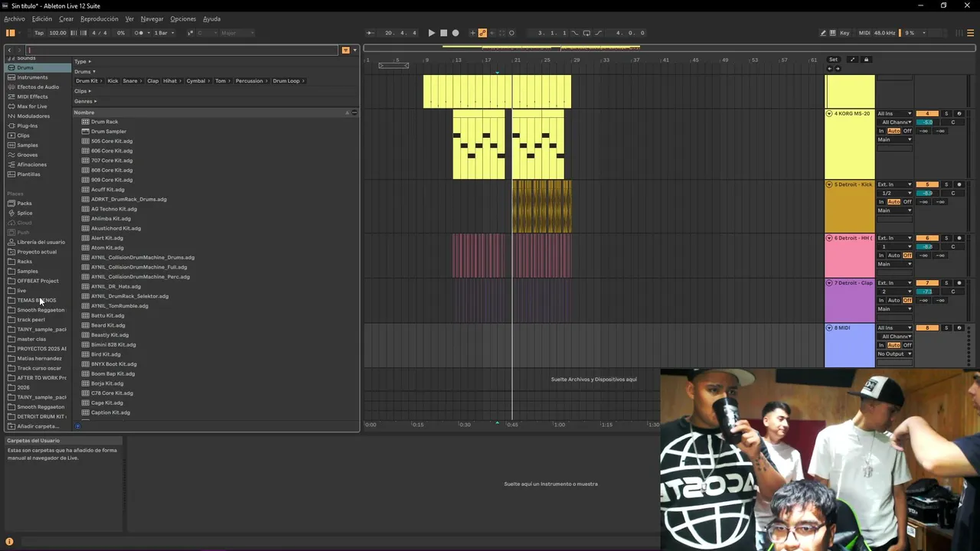Set 8 MIDI track monitor to Auto
The image size is (980, 551).
tap(893, 345)
